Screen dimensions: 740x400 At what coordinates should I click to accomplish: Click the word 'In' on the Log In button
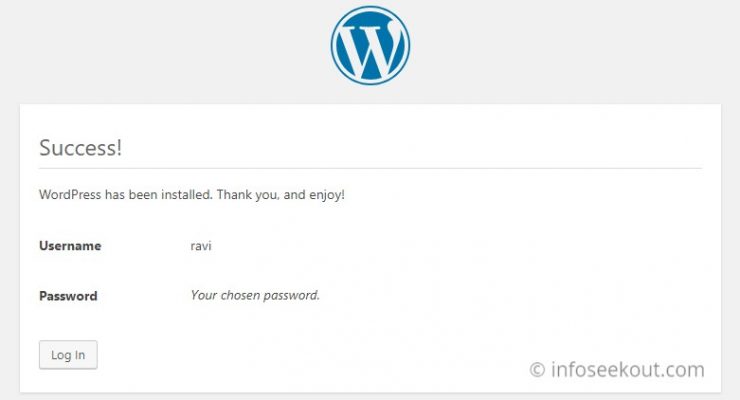79,355
